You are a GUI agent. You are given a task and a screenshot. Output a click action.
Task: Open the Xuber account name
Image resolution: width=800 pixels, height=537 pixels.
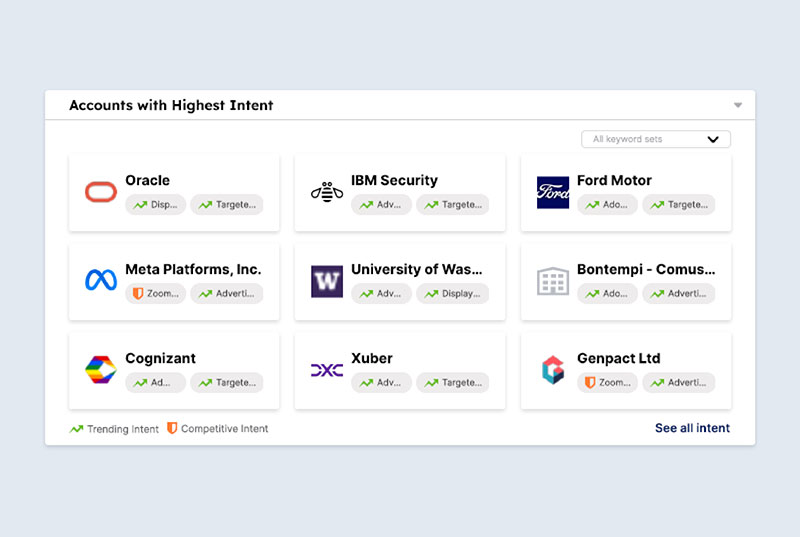click(x=372, y=358)
